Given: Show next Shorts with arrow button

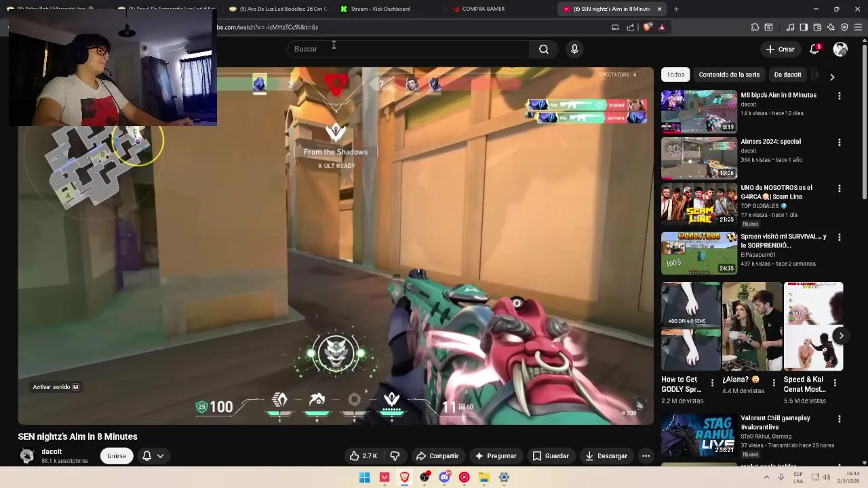Looking at the screenshot, I should 841,335.
